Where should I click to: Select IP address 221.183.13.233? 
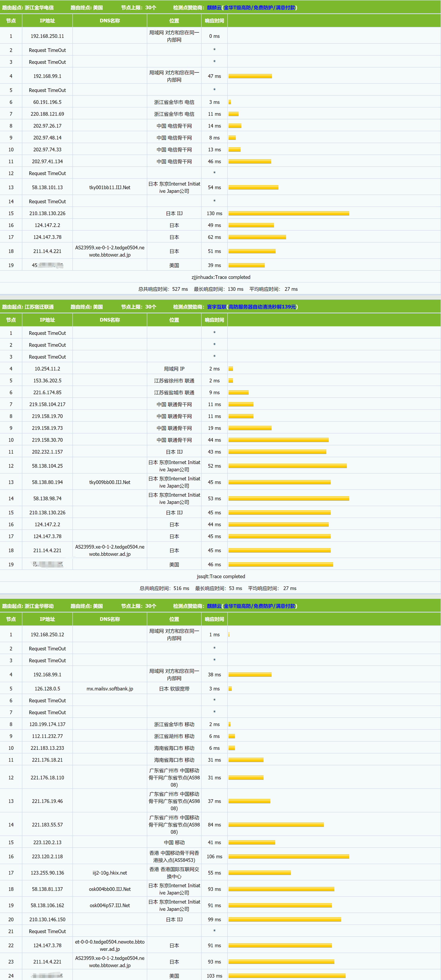[x=47, y=748]
